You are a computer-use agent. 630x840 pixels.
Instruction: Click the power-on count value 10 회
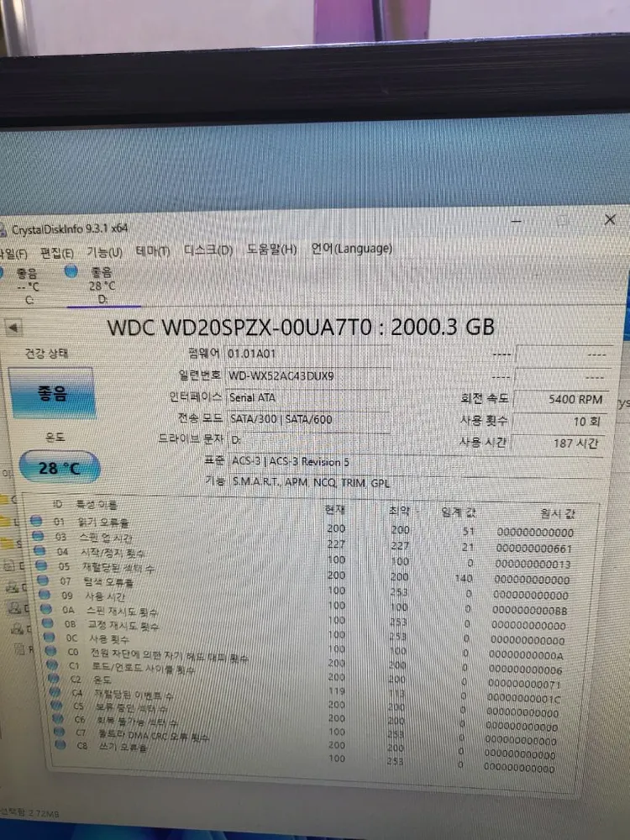(x=559, y=421)
